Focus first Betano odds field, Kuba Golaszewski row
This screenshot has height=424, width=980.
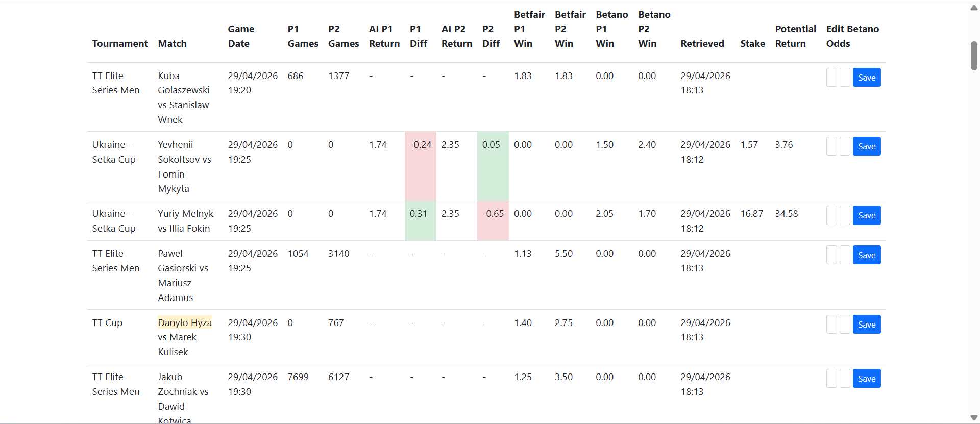tap(831, 78)
